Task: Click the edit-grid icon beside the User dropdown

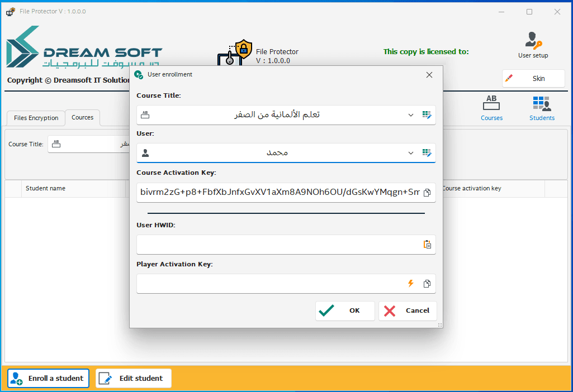Action: 427,153
